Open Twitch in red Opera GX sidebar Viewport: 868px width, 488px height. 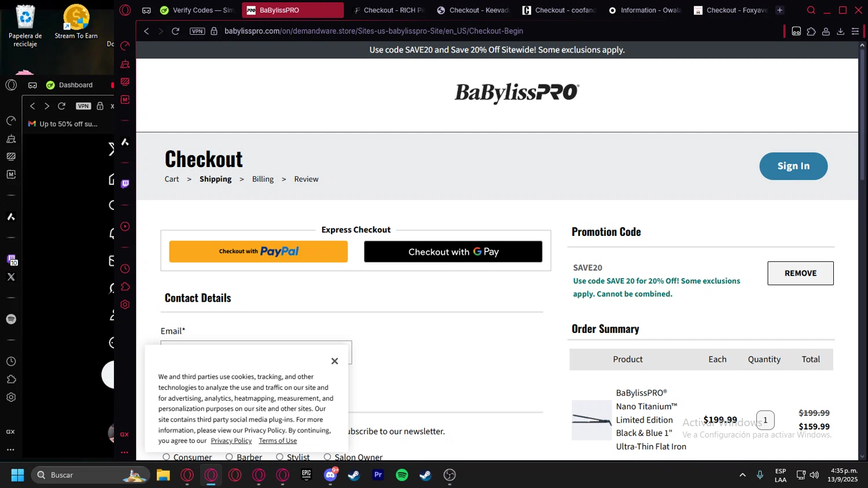point(125,184)
